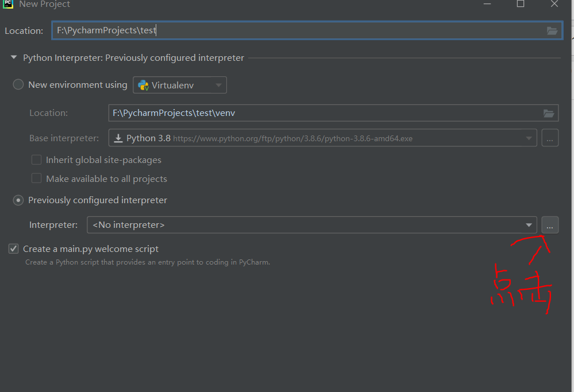The width and height of the screenshot is (574, 392).
Task: Close the New Project dialog
Action: coord(554,3)
